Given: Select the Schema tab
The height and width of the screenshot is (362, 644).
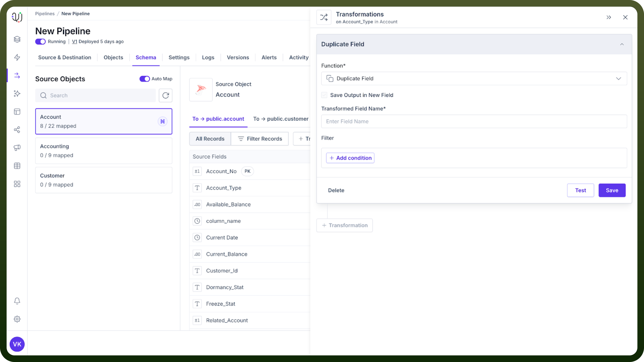Looking at the screenshot, I should pos(146,57).
